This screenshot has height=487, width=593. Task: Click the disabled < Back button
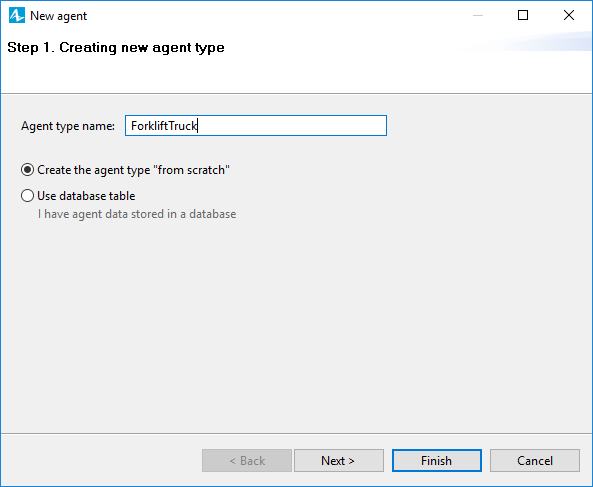tap(247, 461)
